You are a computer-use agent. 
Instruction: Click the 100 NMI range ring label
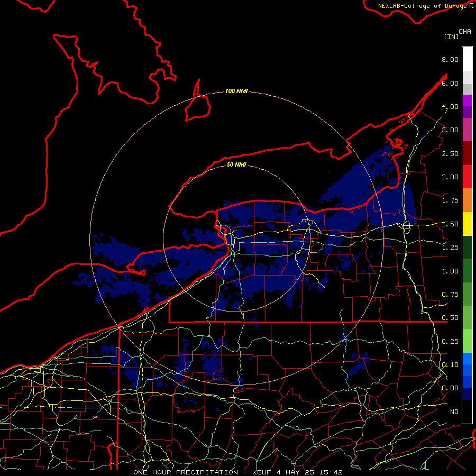pos(236,91)
